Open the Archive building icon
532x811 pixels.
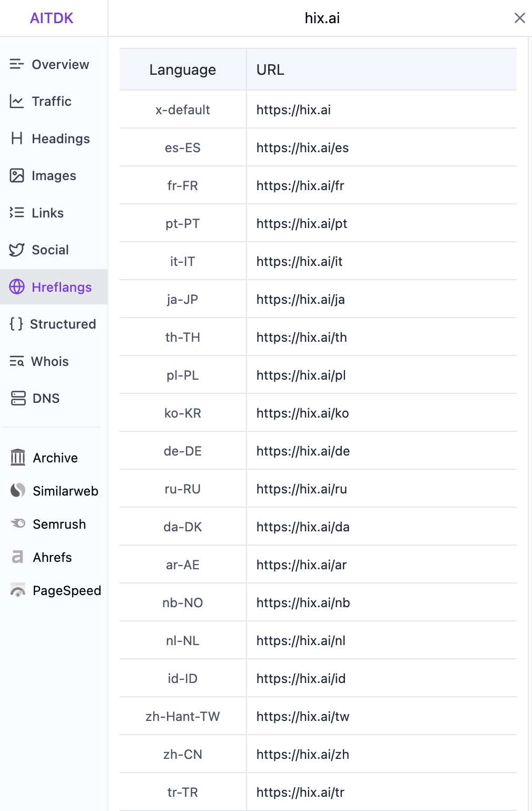18,458
